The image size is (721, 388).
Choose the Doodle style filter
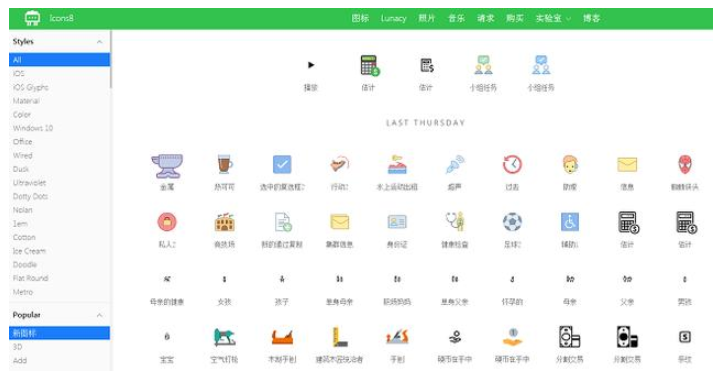24,265
